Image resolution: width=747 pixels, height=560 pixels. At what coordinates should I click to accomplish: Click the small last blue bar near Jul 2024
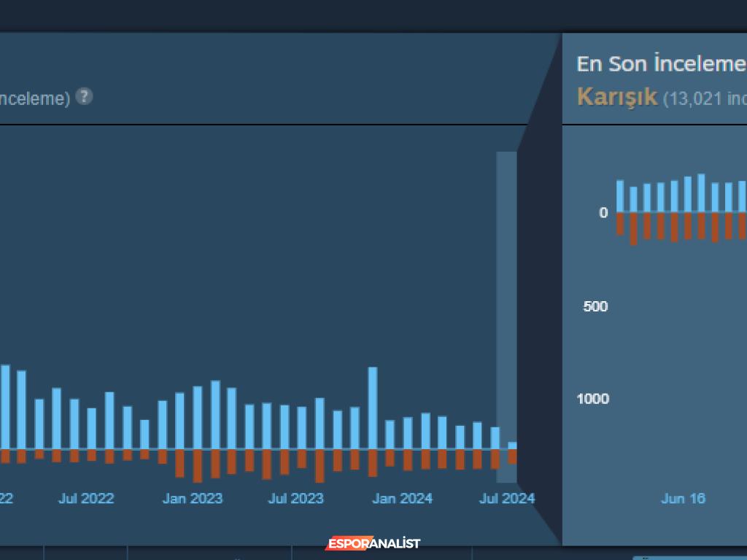[512, 446]
